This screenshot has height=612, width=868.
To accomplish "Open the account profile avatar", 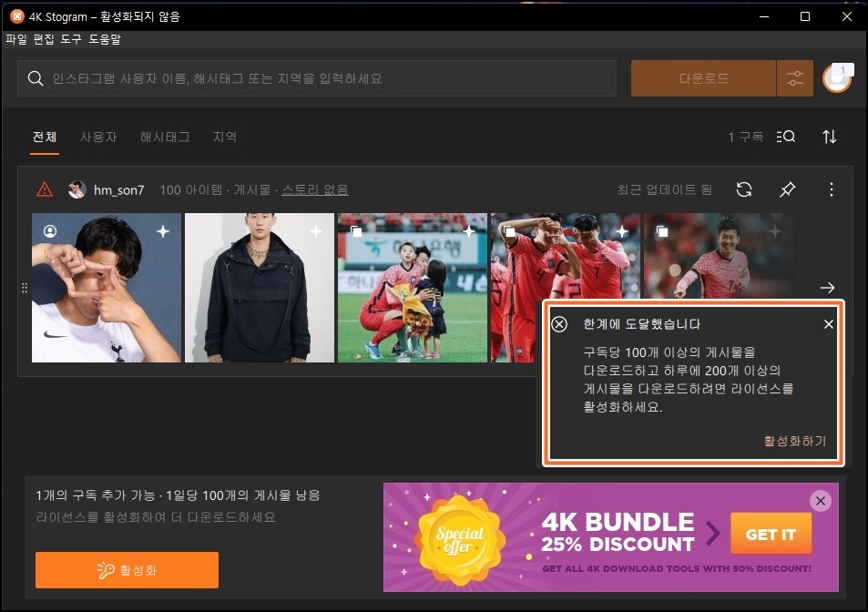I will (x=836, y=78).
